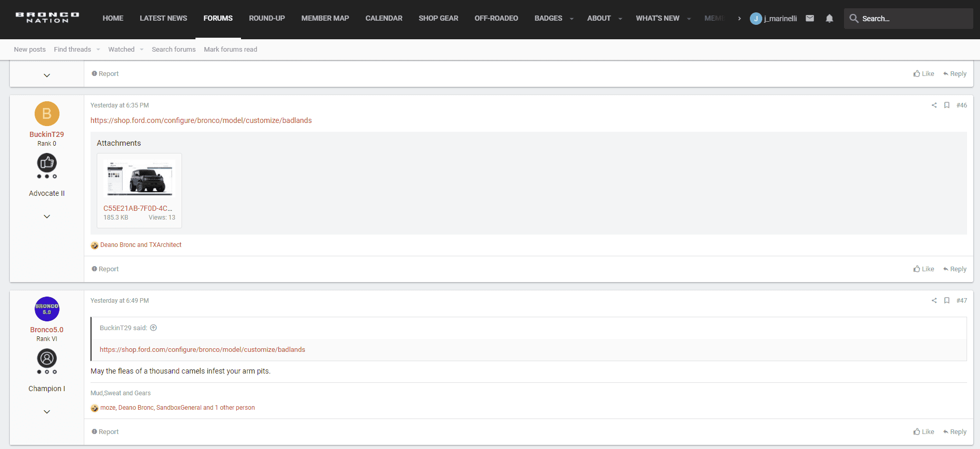The image size is (980, 449).
Task: Open the Member Map page
Action: point(325,19)
